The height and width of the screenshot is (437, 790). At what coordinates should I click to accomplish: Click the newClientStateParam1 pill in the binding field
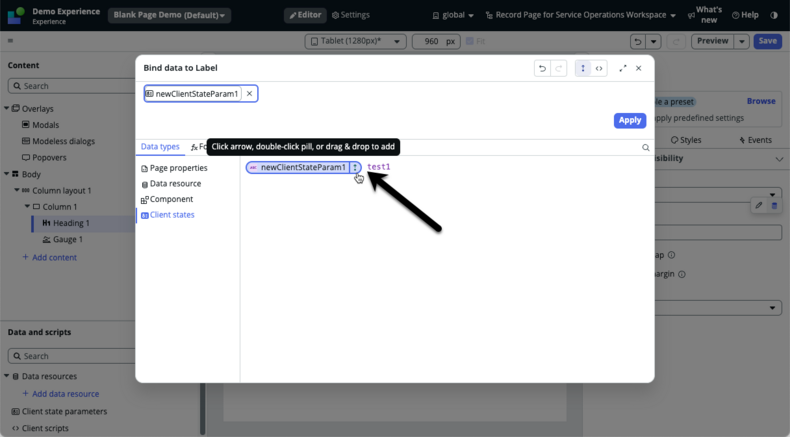192,94
